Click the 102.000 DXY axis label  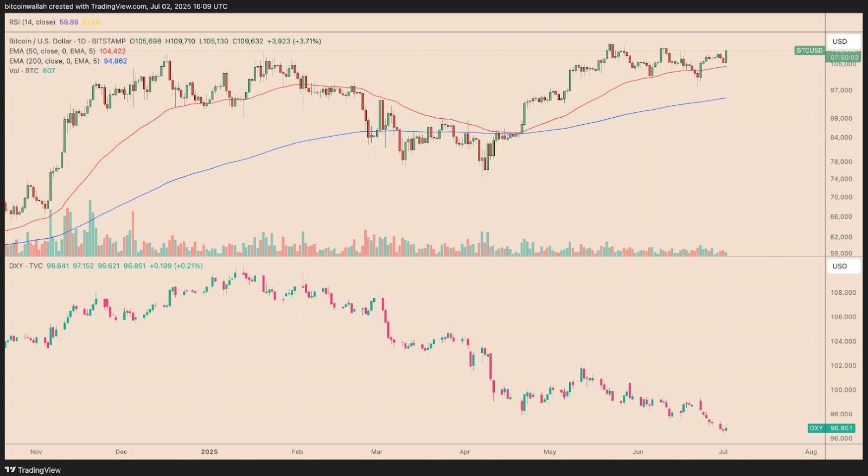coord(843,366)
